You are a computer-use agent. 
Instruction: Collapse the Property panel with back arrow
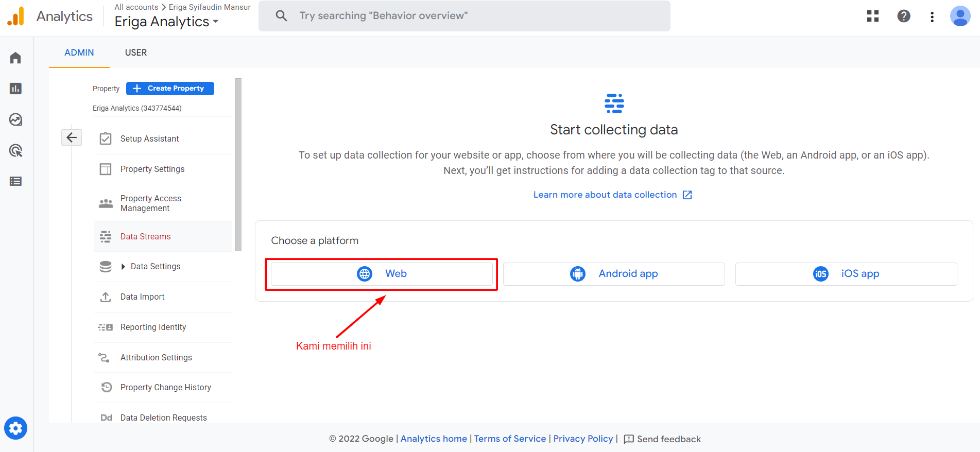tap(72, 137)
